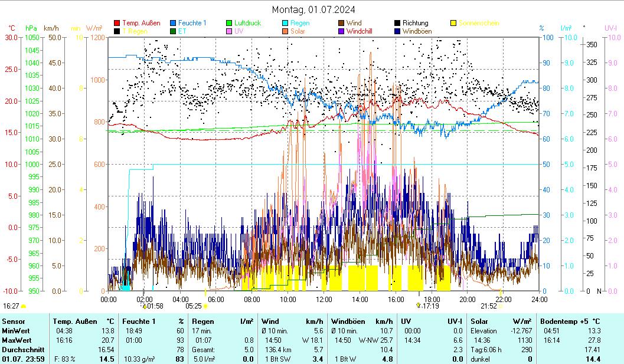Click the green Luftdruck legend swatch
The width and height of the screenshot is (624, 364).
click(x=229, y=23)
